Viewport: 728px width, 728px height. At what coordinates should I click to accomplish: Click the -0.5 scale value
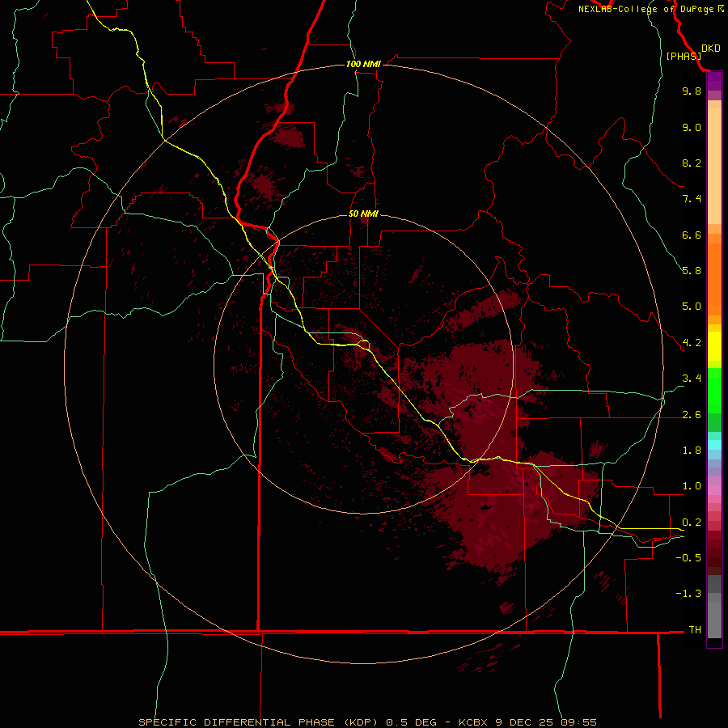coord(688,558)
